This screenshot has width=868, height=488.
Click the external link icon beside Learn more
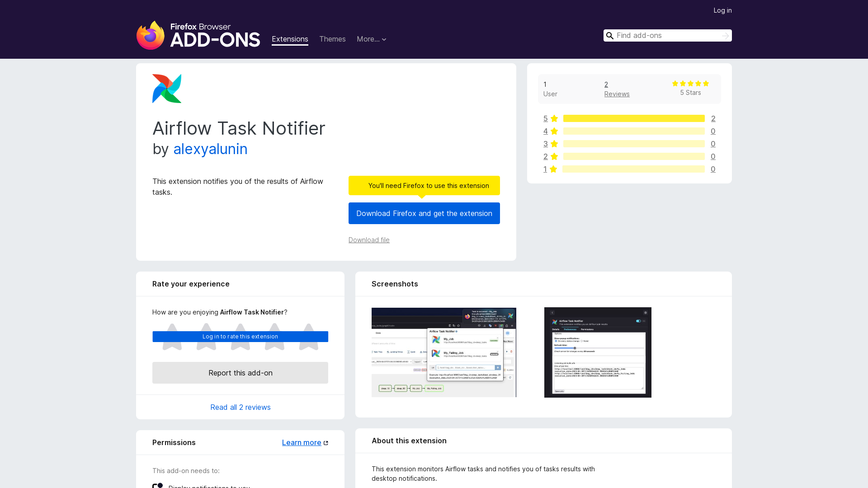pos(326,443)
